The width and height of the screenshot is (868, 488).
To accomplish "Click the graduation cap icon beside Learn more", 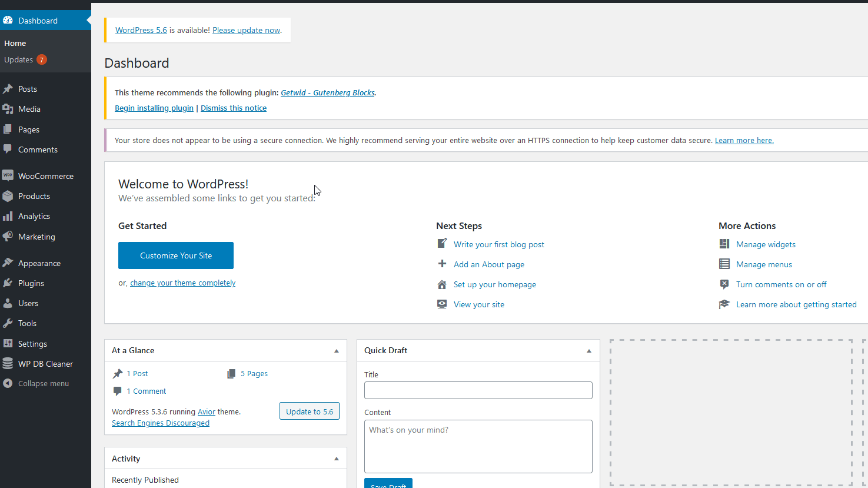I will [x=724, y=304].
